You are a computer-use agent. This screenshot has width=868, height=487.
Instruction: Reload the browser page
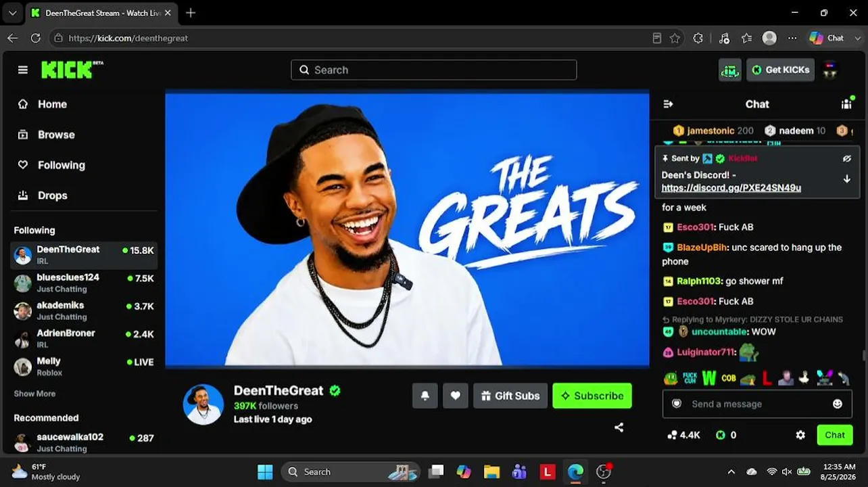[36, 38]
